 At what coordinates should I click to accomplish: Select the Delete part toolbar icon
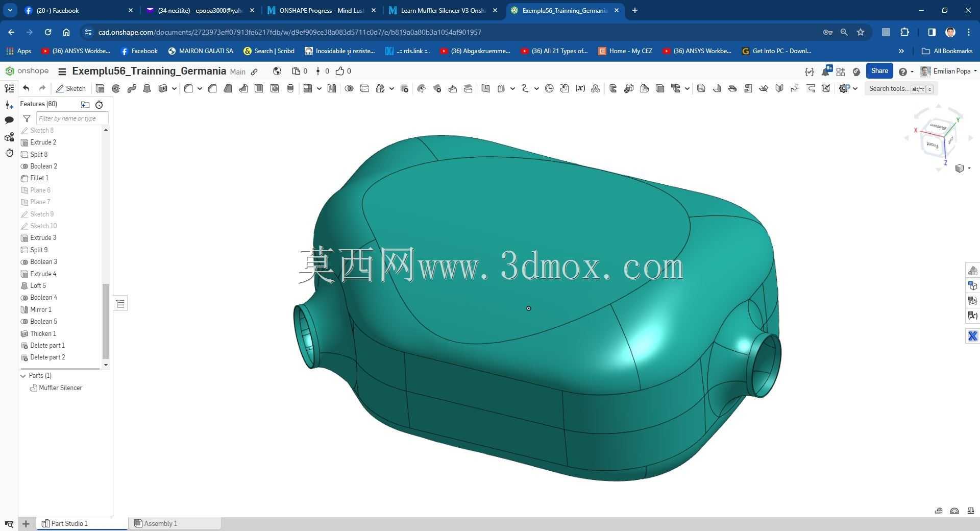pos(404,88)
